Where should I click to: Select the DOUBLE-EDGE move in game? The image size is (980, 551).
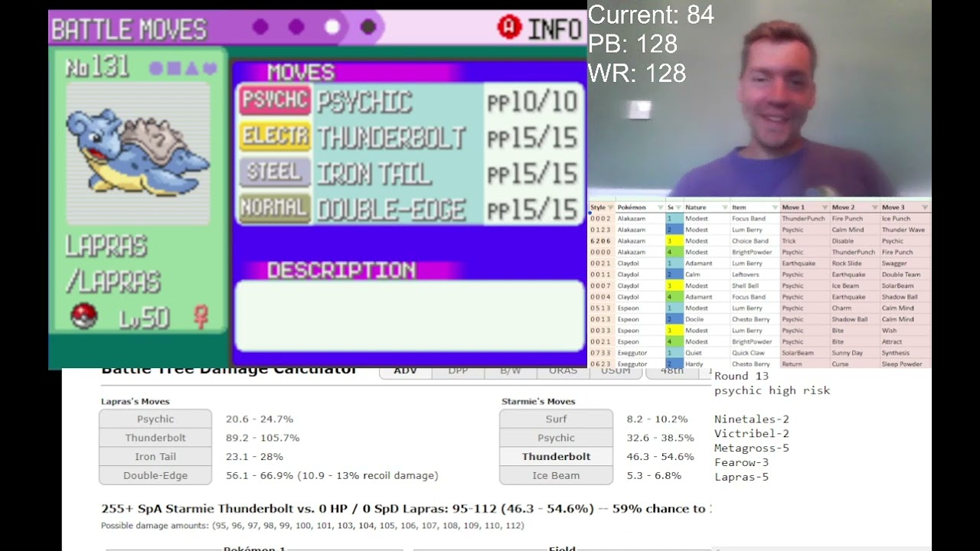(391, 210)
